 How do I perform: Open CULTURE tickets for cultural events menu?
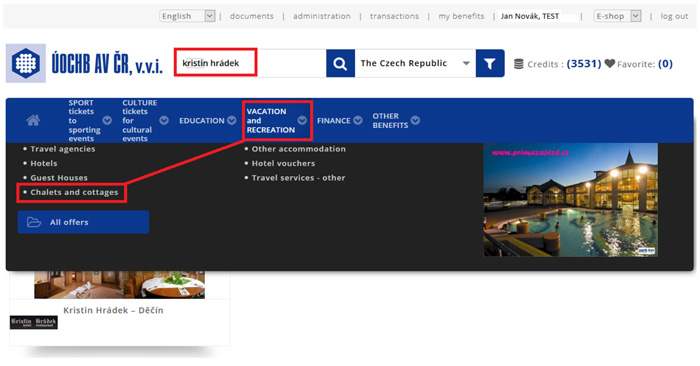(139, 121)
